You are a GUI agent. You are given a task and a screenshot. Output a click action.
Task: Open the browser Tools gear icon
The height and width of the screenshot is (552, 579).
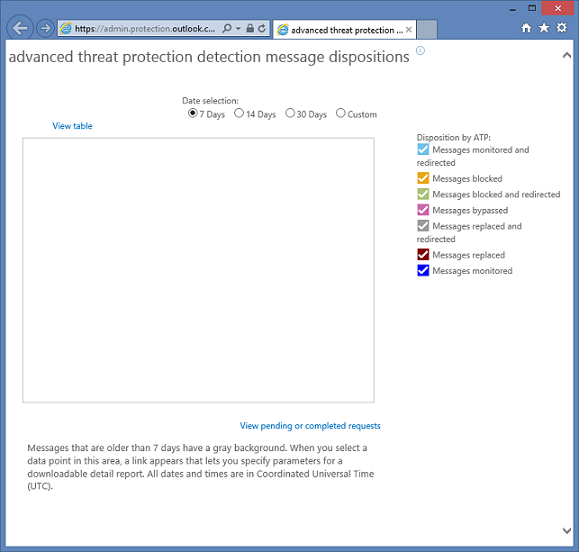(562, 28)
